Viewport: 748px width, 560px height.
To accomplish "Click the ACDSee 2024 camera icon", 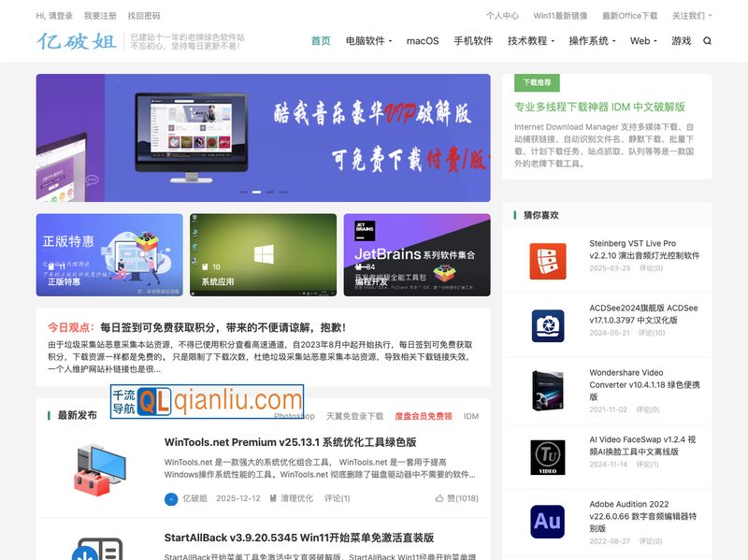I will tap(547, 326).
